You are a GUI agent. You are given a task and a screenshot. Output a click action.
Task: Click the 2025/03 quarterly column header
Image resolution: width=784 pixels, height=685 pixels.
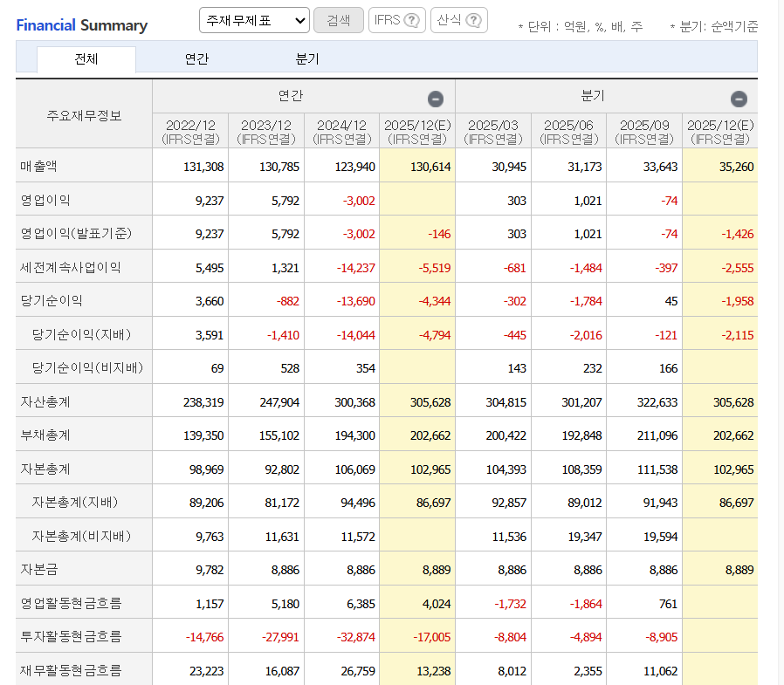click(493, 132)
